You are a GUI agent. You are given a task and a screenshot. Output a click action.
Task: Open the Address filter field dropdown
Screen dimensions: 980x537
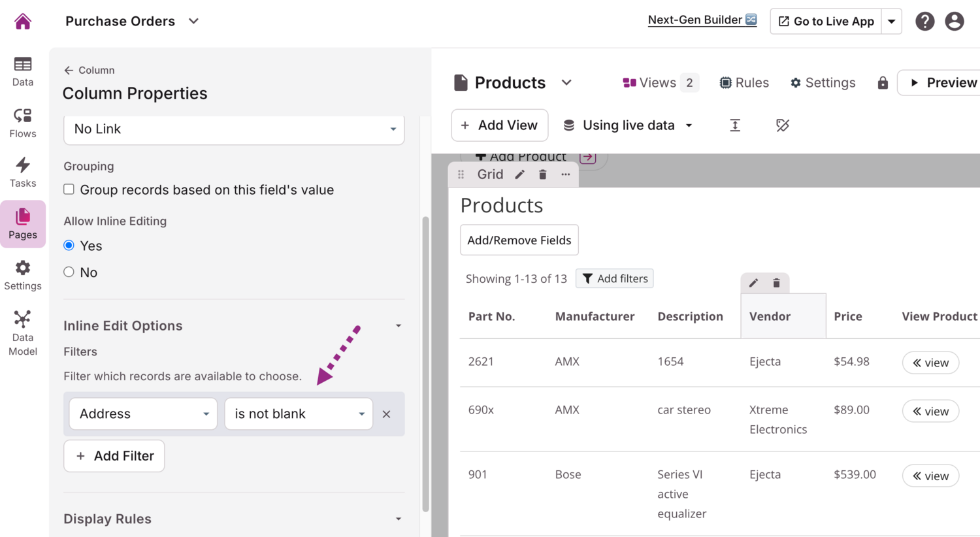(143, 414)
